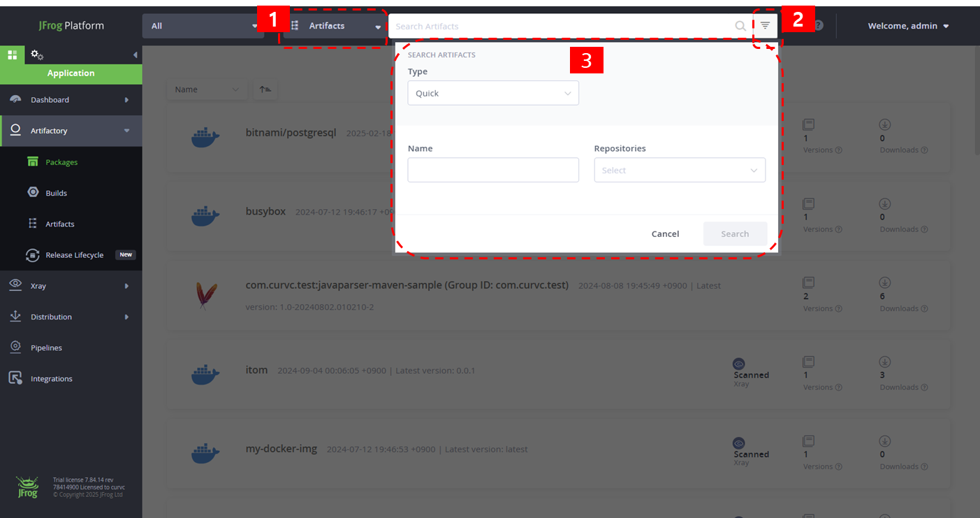
Task: Click the Distribution download icon
Action: click(15, 317)
